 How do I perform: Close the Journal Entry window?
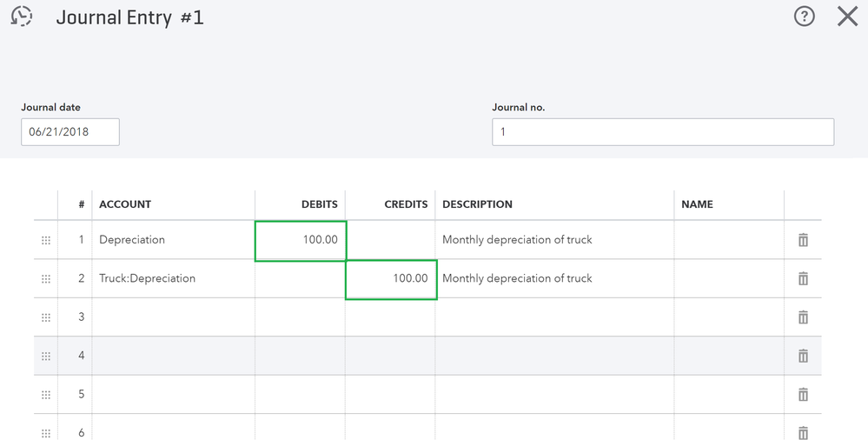[x=847, y=17]
